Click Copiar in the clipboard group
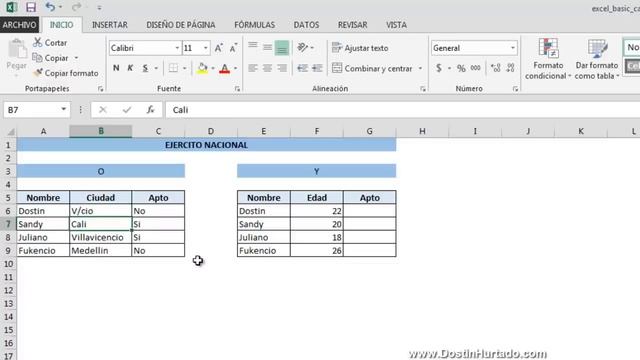 coord(51,58)
